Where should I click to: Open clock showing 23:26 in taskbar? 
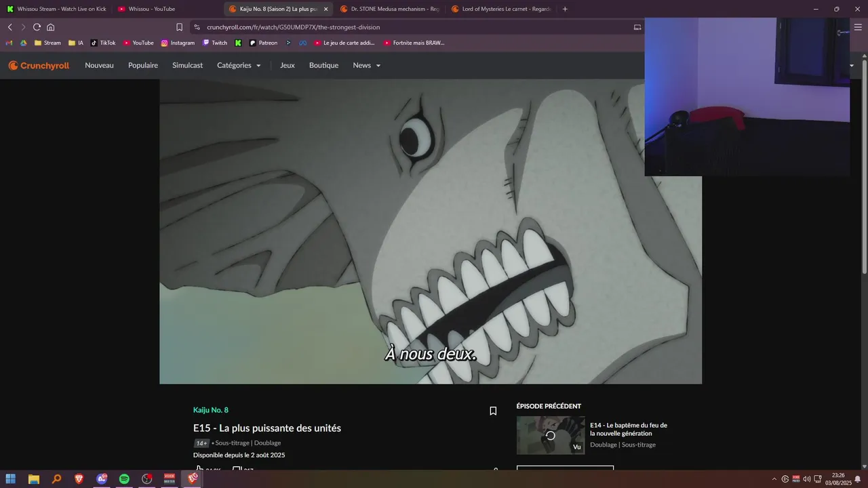[837, 479]
